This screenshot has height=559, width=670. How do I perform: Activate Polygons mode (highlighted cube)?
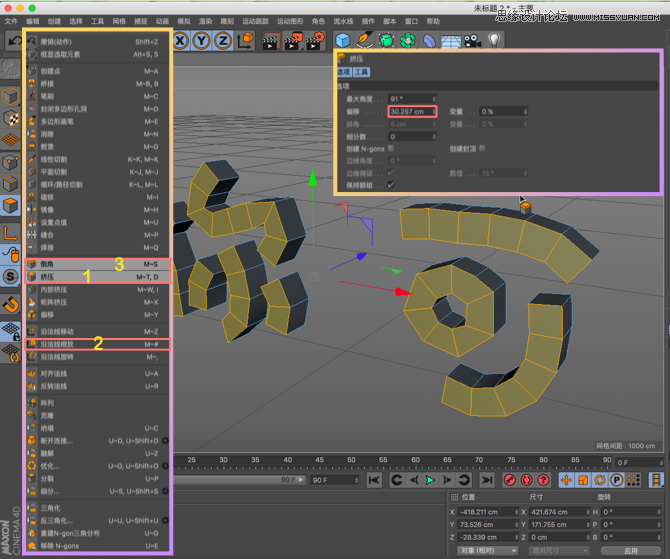click(x=11, y=206)
